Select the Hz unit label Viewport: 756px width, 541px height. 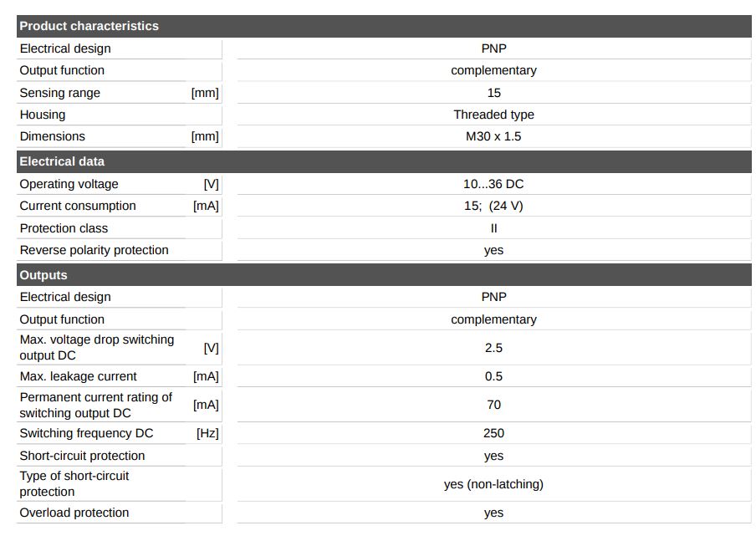(207, 433)
